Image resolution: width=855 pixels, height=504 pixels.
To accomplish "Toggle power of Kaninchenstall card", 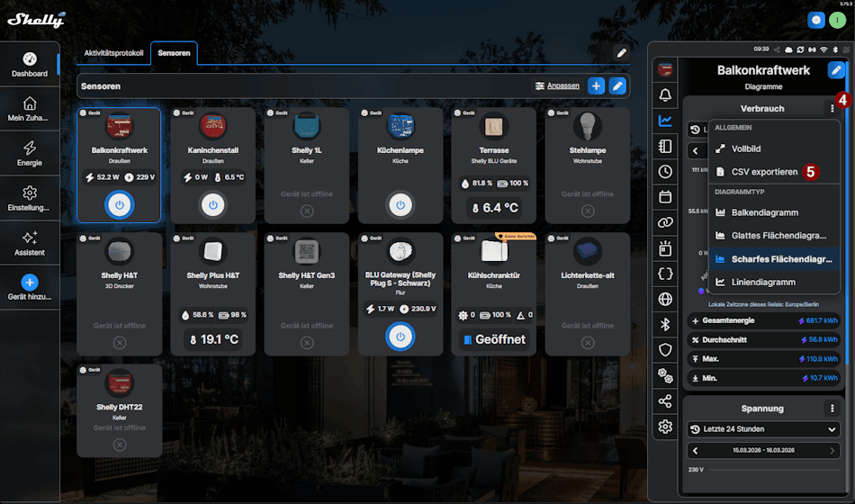I will (x=212, y=205).
